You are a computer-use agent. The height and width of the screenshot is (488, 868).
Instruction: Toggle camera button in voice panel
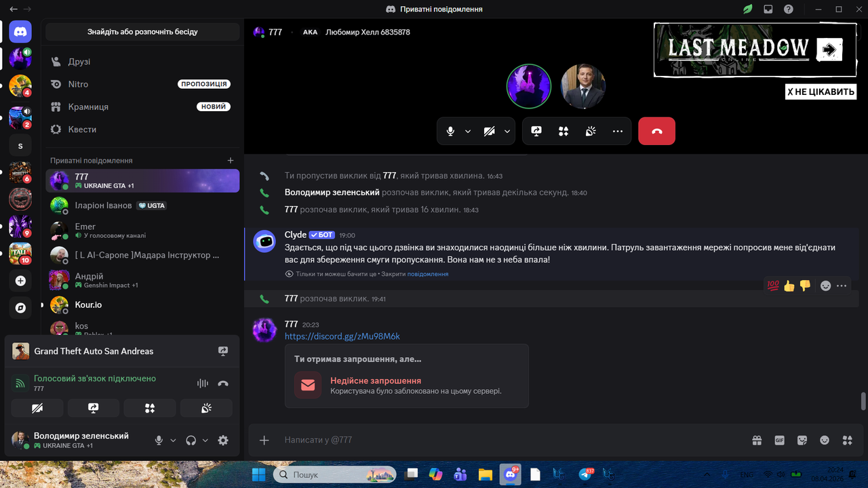(x=37, y=408)
